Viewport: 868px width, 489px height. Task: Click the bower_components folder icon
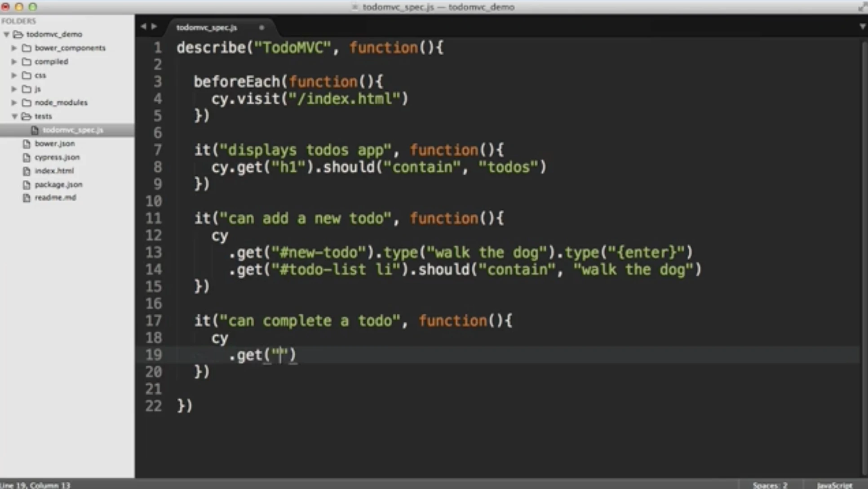point(27,48)
